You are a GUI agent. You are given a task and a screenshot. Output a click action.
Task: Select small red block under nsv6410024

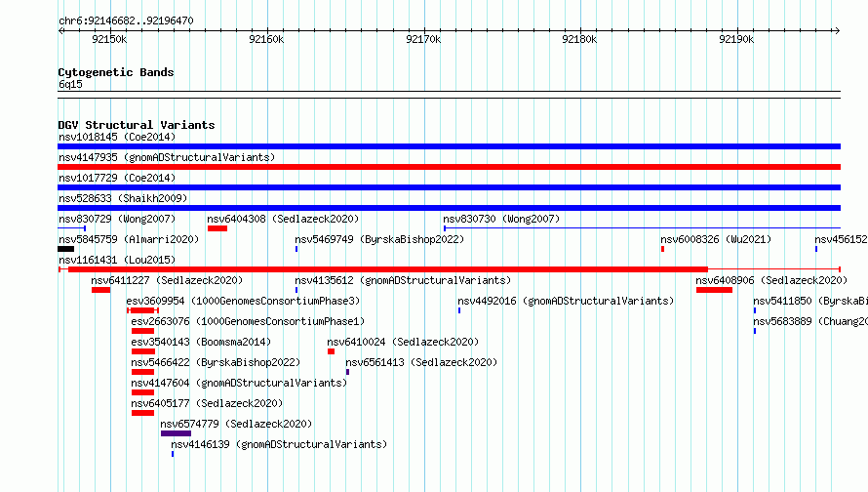coord(331,351)
